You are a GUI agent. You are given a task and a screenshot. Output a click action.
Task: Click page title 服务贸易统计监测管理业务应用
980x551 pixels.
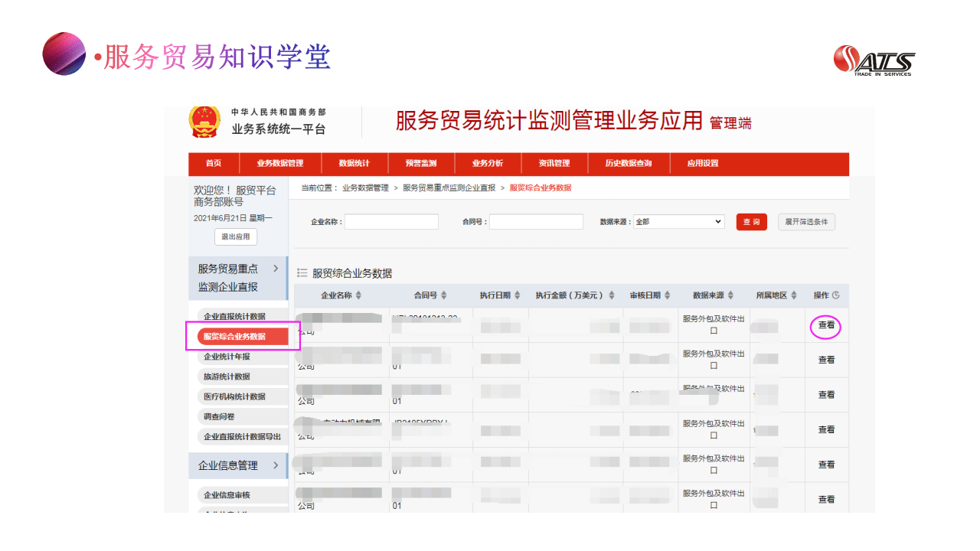pyautogui.click(x=549, y=121)
